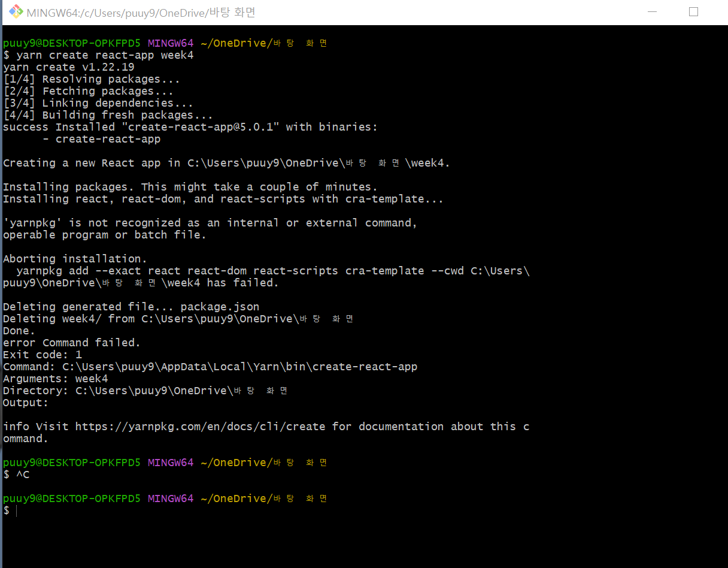Open the Git Bash icon menu in title bar
728x568 pixels.
16,12
